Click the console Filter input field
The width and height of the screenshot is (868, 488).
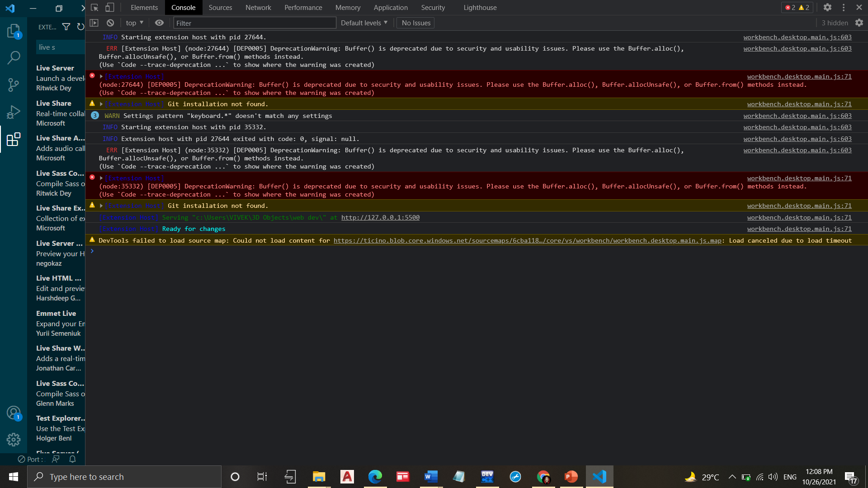254,23
